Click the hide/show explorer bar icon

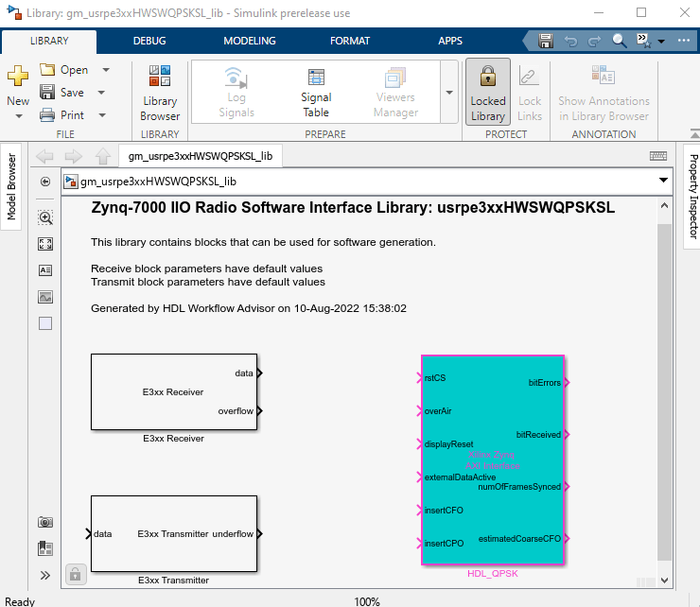click(45, 182)
